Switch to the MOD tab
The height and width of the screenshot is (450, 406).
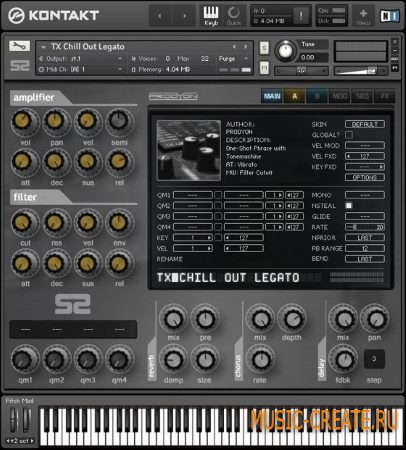[x=339, y=96]
